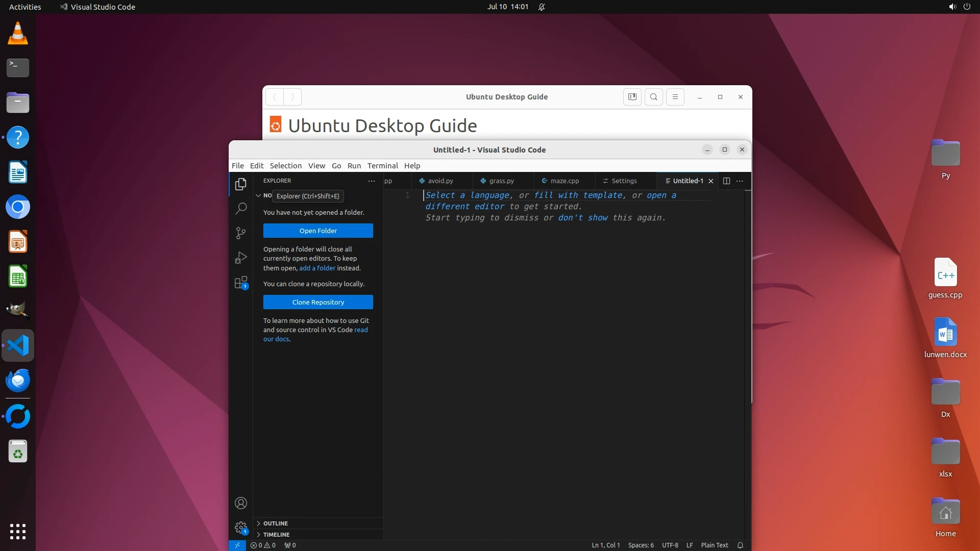980x551 pixels.
Task: Split the editor to the right
Action: (726, 181)
